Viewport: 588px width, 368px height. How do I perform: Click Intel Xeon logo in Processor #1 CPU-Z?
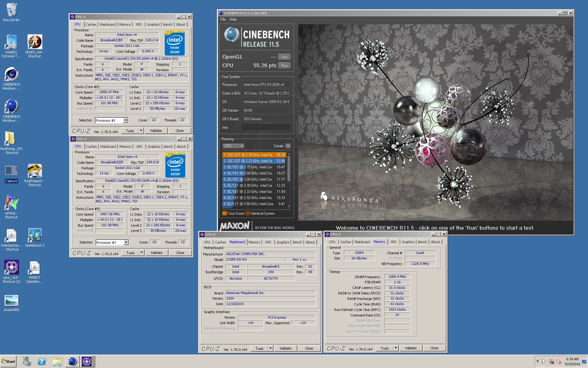coord(175,44)
